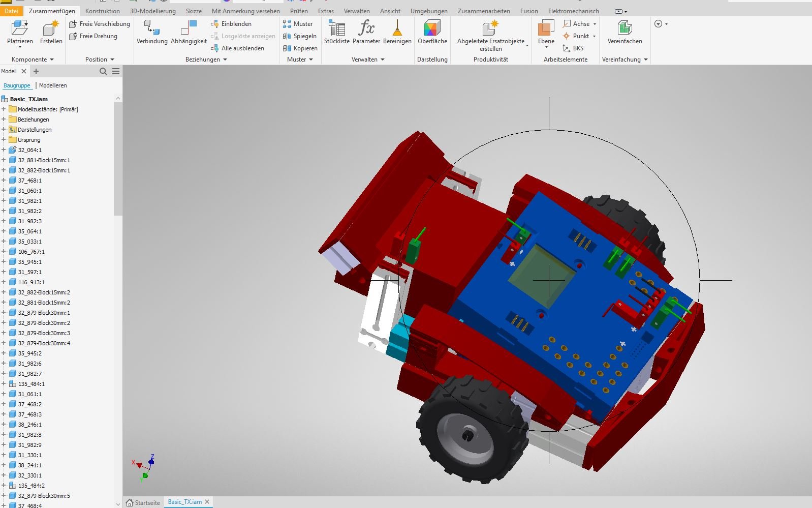
Task: Select the Muster pattern tool
Action: (x=298, y=24)
